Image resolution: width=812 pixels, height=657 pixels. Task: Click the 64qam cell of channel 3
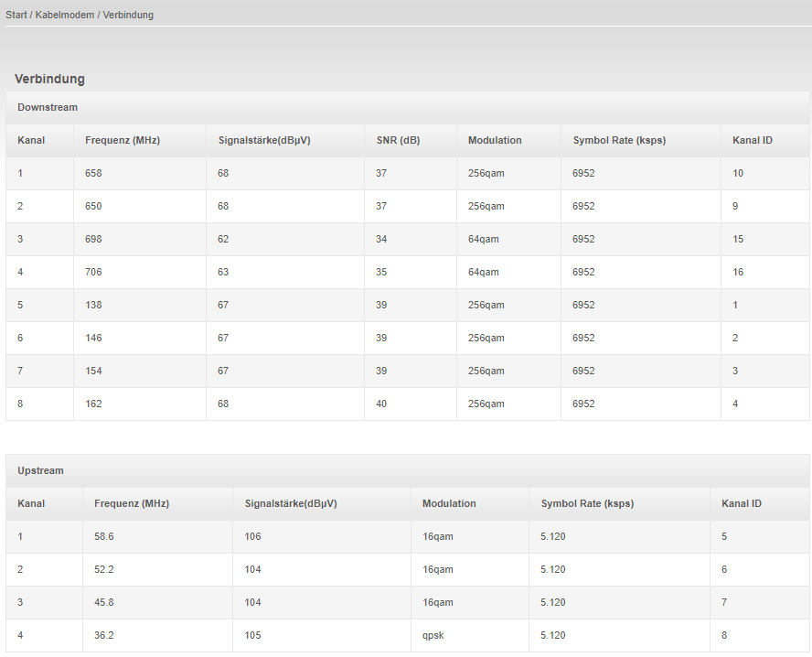(x=508, y=239)
